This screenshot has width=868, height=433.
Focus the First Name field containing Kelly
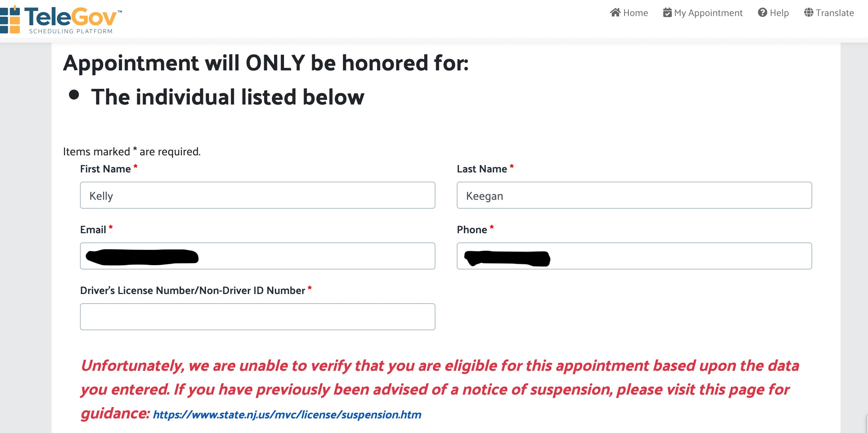(x=257, y=196)
